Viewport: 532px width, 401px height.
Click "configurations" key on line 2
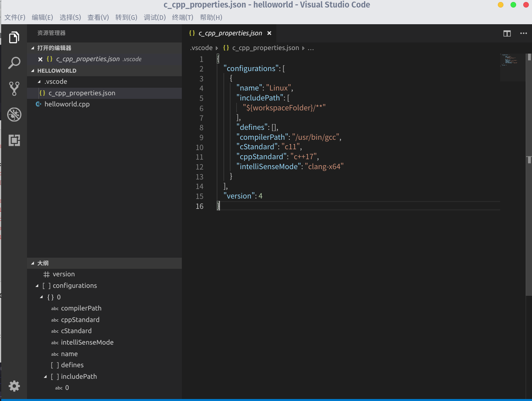point(251,69)
